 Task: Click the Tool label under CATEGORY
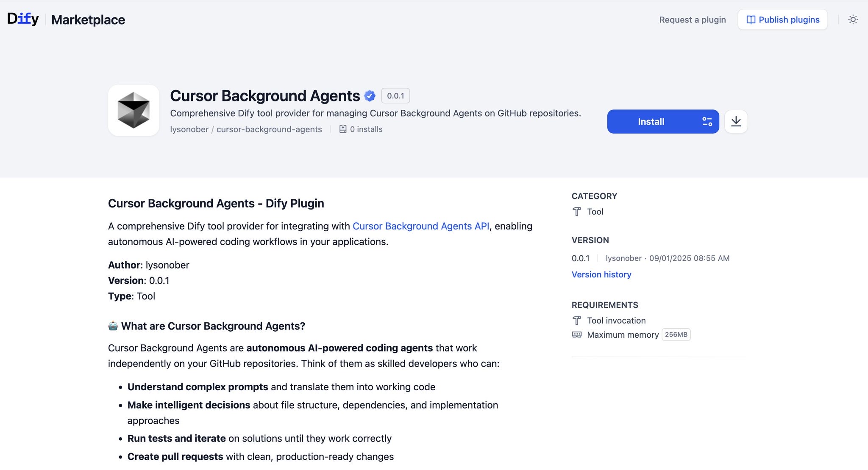point(595,212)
